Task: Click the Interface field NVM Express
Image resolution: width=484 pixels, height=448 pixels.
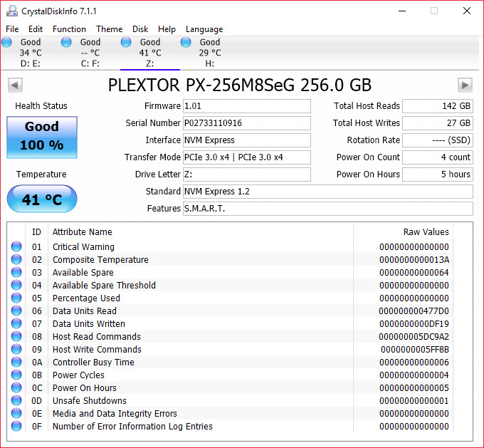Action: pos(247,140)
